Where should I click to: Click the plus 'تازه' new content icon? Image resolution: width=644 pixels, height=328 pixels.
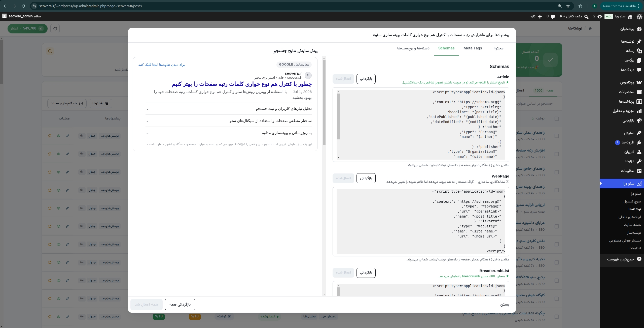pyautogui.click(x=540, y=16)
